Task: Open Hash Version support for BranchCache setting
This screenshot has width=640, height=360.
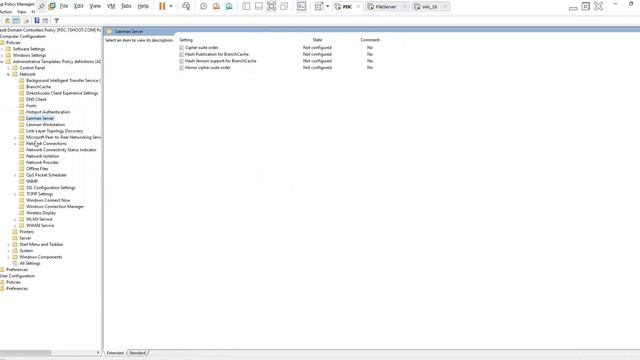Action: [220, 61]
